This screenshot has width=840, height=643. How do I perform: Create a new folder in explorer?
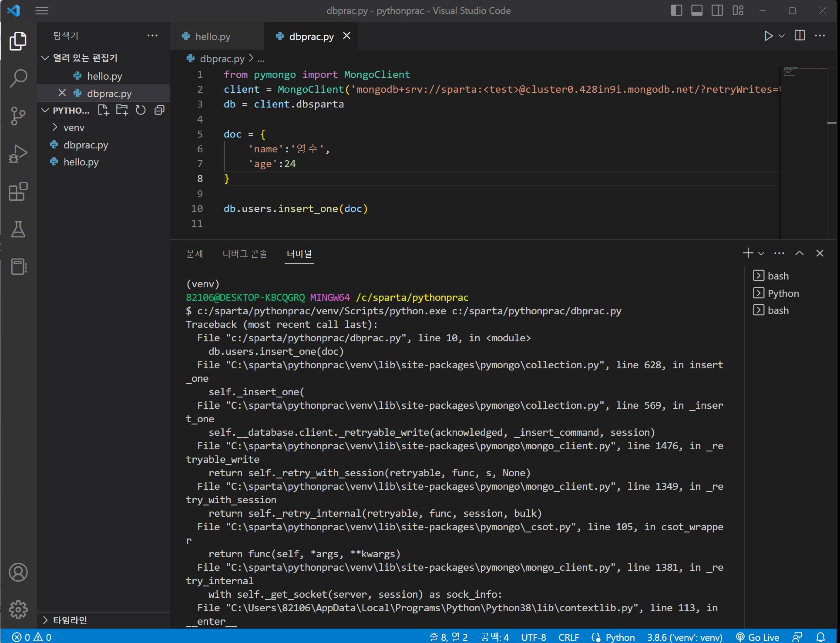(x=122, y=110)
